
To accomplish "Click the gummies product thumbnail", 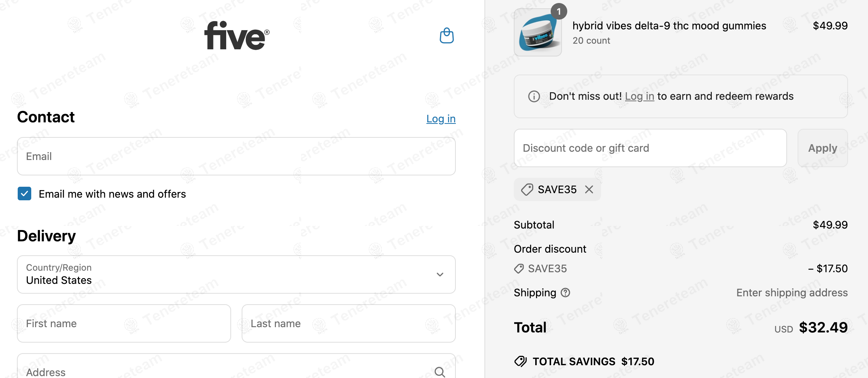I will pos(538,33).
